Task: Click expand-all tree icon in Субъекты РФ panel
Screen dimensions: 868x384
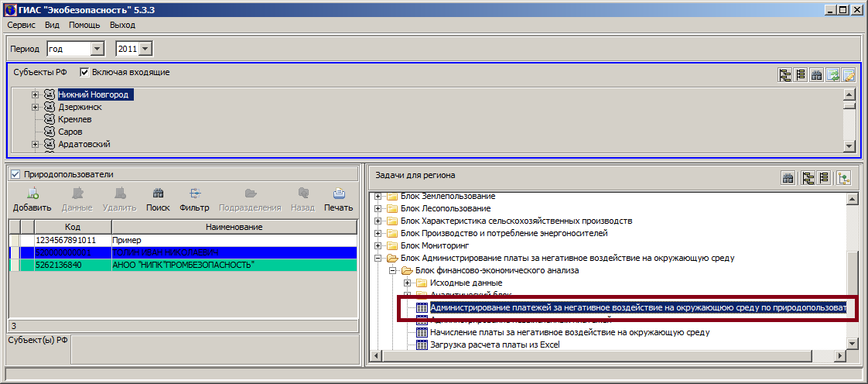Action: 786,75
